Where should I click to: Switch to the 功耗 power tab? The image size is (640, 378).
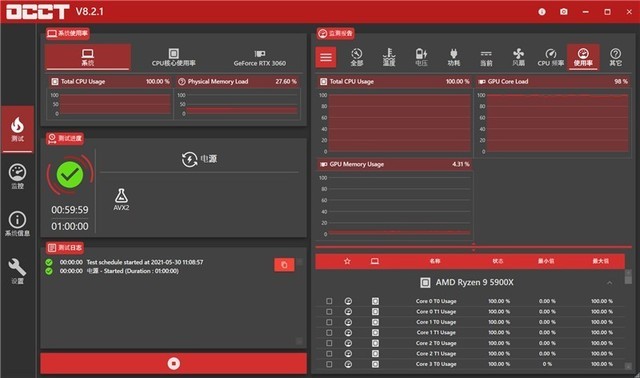click(x=453, y=57)
